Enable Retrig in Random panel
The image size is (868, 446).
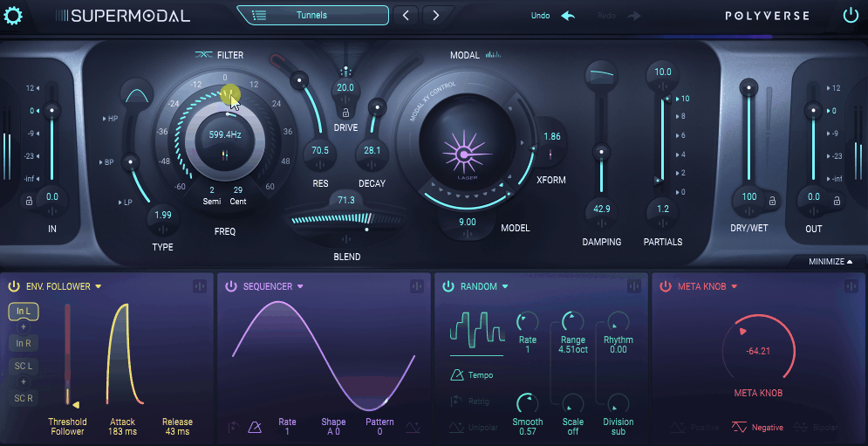(472, 401)
